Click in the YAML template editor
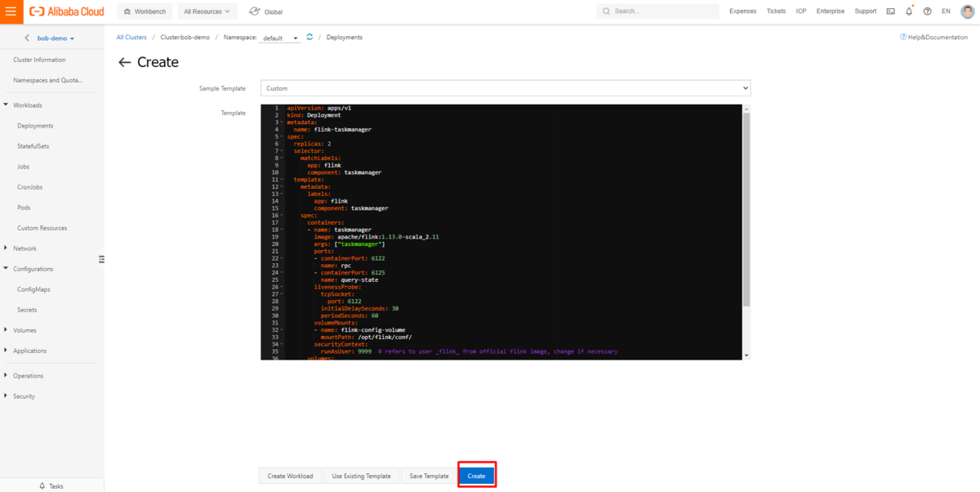The image size is (980, 492). [501, 231]
